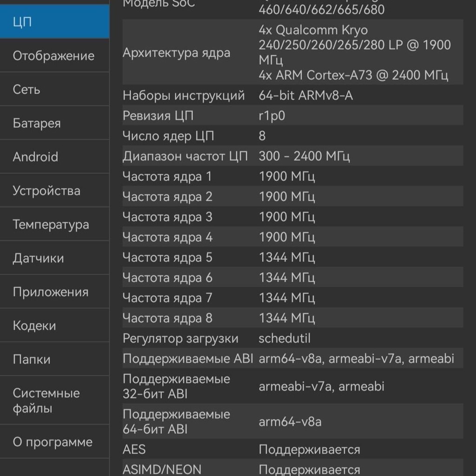Switch to the Сеть section

tap(55, 89)
